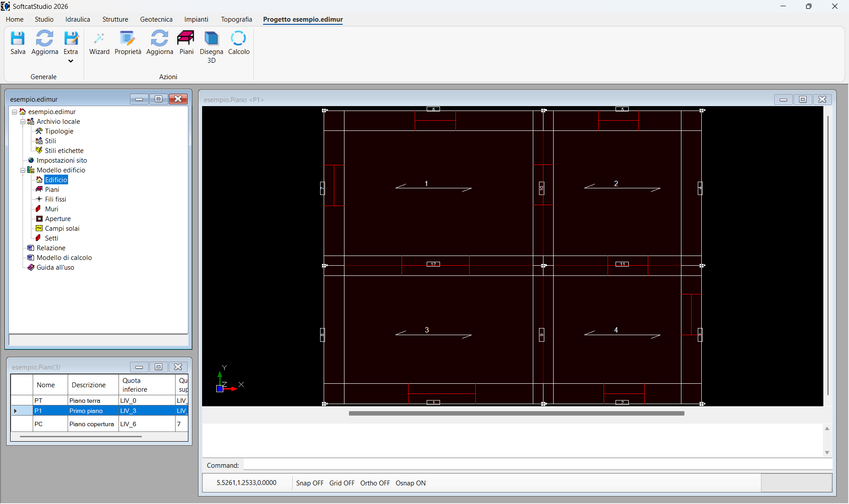Select Piani in the tree
This screenshot has width=849, height=504.
coord(52,190)
